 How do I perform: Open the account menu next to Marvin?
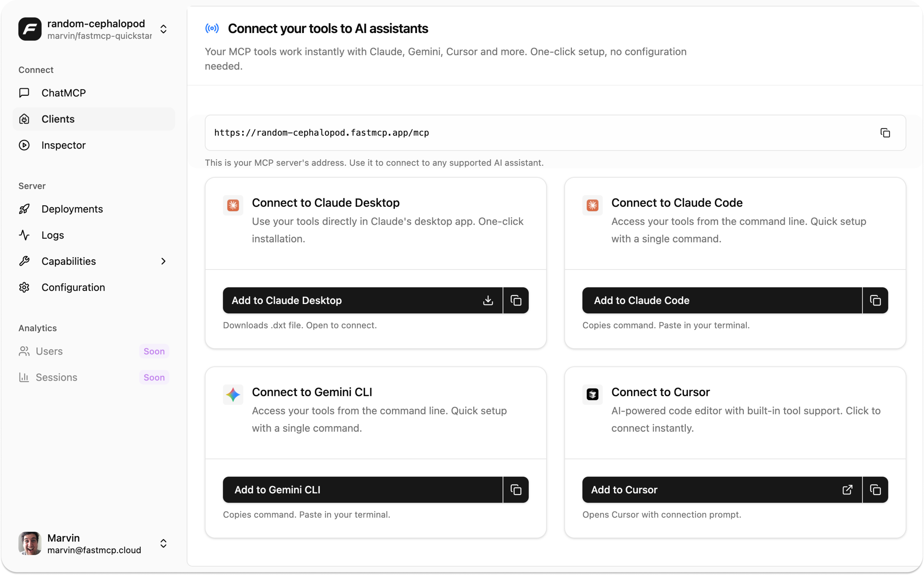pos(164,543)
